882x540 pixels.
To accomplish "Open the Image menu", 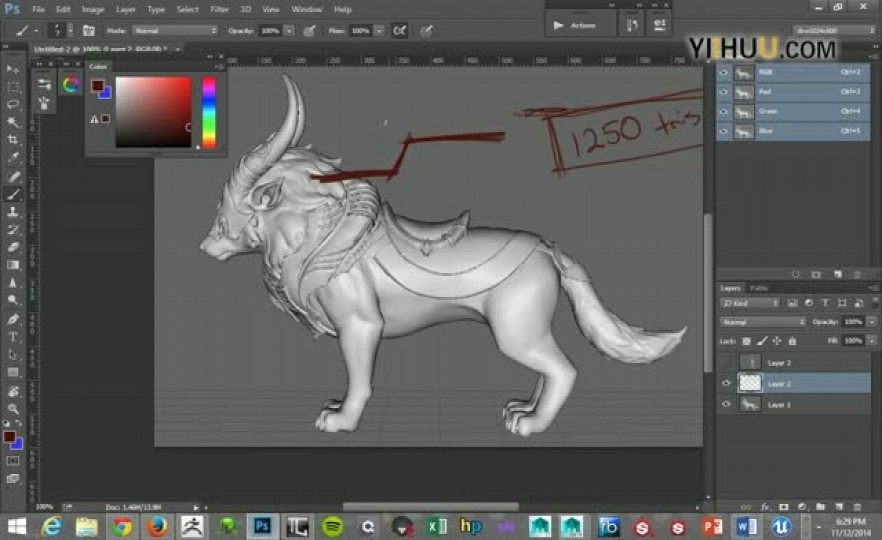I will (x=93, y=9).
